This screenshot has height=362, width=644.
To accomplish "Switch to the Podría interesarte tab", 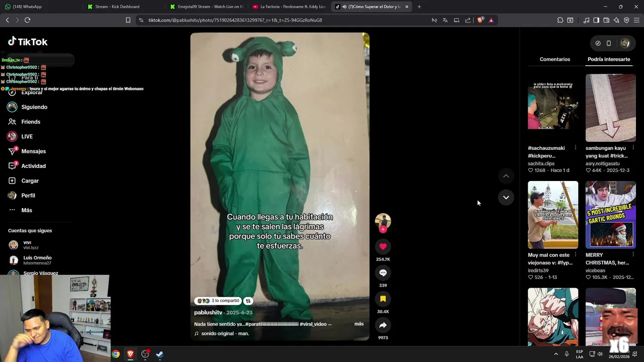I will click(x=609, y=59).
